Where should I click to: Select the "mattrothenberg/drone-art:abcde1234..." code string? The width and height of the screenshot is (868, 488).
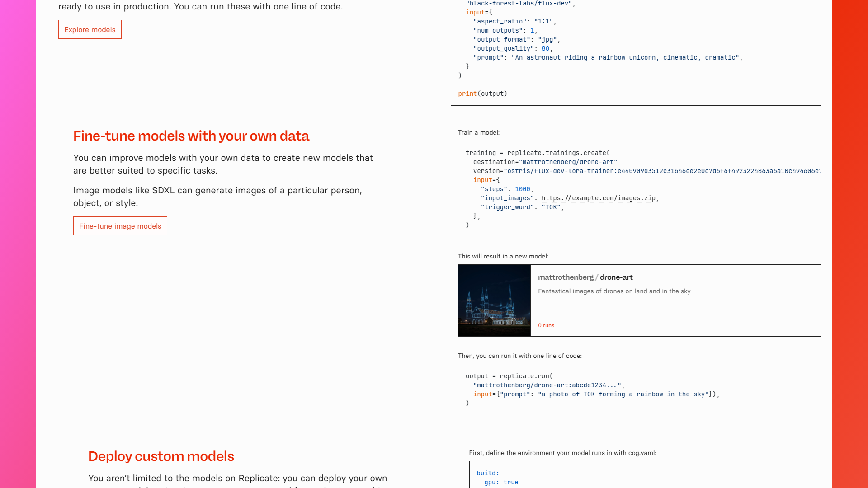pyautogui.click(x=547, y=385)
